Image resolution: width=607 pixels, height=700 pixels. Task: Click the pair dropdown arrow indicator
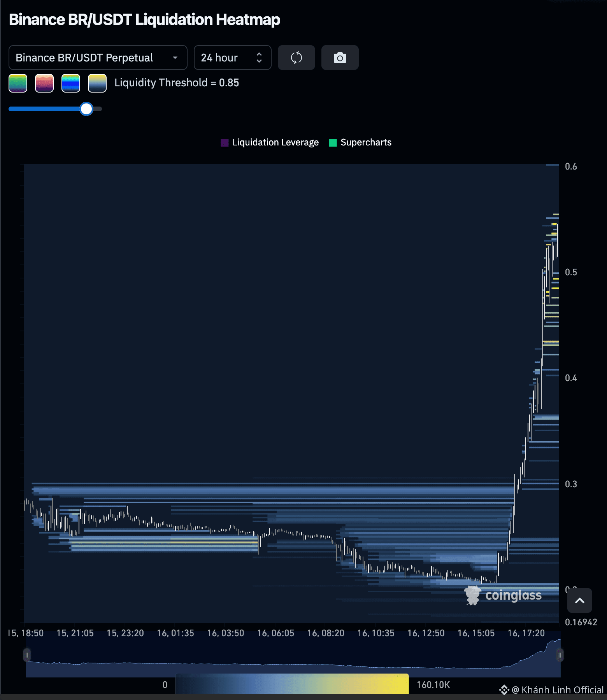[175, 58]
